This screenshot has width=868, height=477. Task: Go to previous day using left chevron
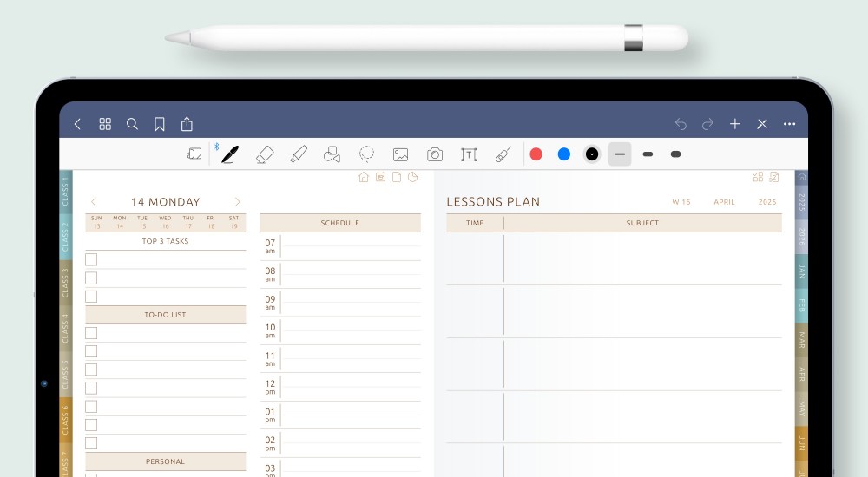94,202
